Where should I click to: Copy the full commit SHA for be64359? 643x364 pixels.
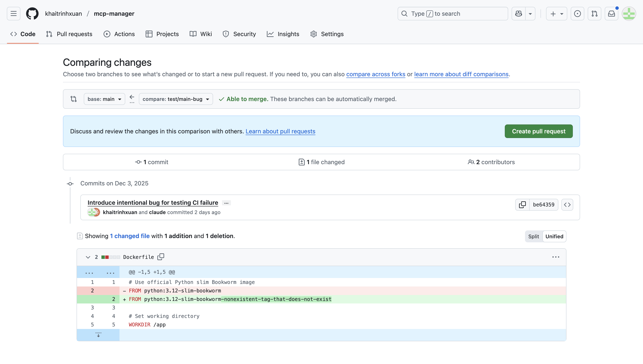point(522,205)
